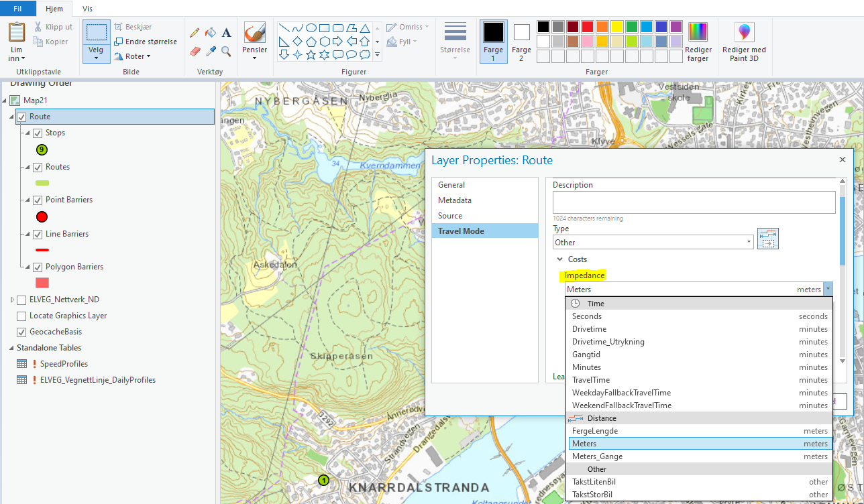Click the rectangular selection Velg icon
Image resolution: width=864 pixels, height=504 pixels.
[97, 32]
